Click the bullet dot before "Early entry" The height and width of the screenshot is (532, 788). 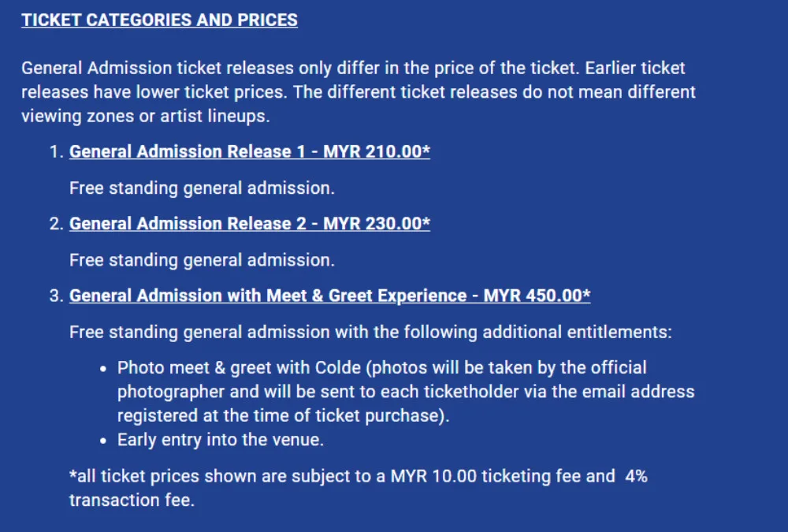point(104,441)
